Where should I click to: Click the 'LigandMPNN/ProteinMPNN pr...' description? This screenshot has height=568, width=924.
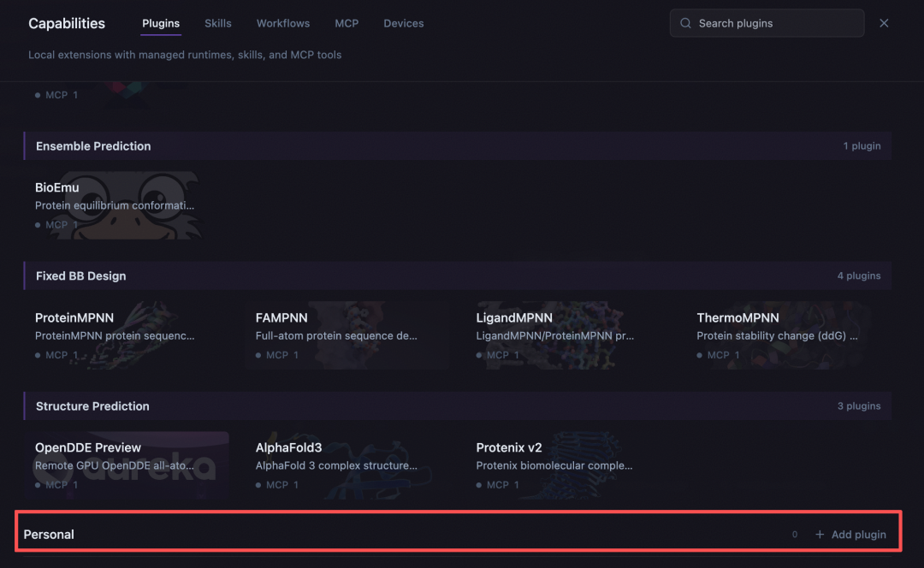pos(555,336)
